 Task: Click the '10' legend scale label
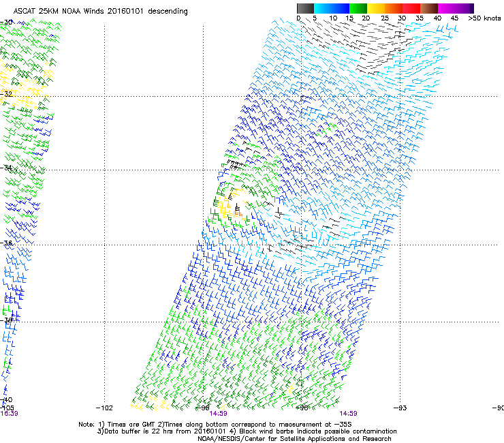click(333, 18)
